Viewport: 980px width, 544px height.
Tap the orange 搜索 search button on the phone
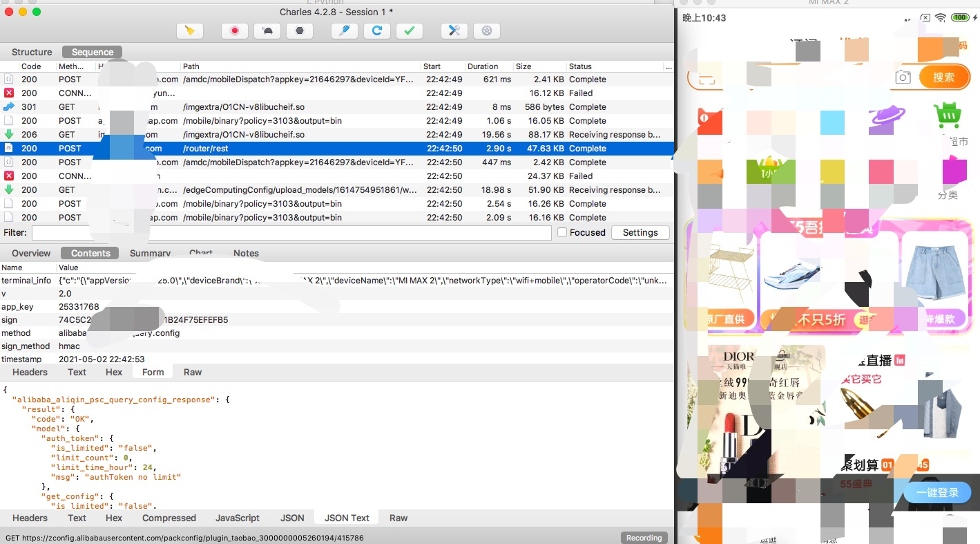point(944,77)
